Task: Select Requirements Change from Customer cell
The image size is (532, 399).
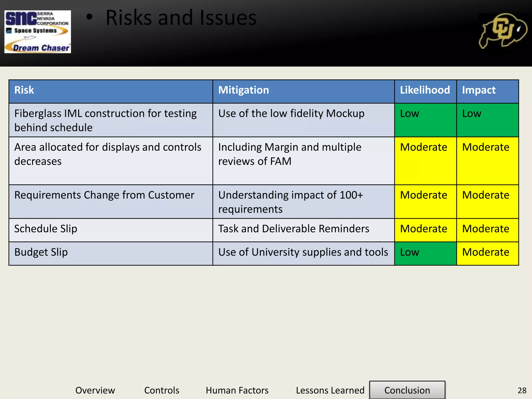Action: pyautogui.click(x=111, y=201)
